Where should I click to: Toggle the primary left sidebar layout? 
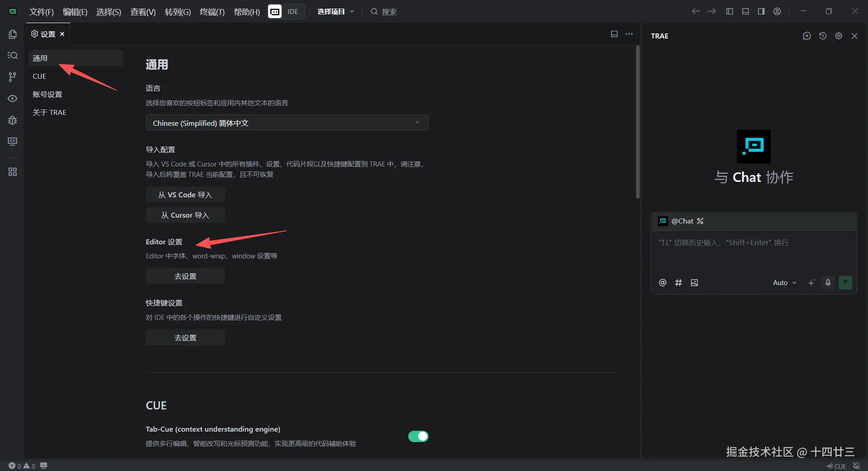coord(730,11)
